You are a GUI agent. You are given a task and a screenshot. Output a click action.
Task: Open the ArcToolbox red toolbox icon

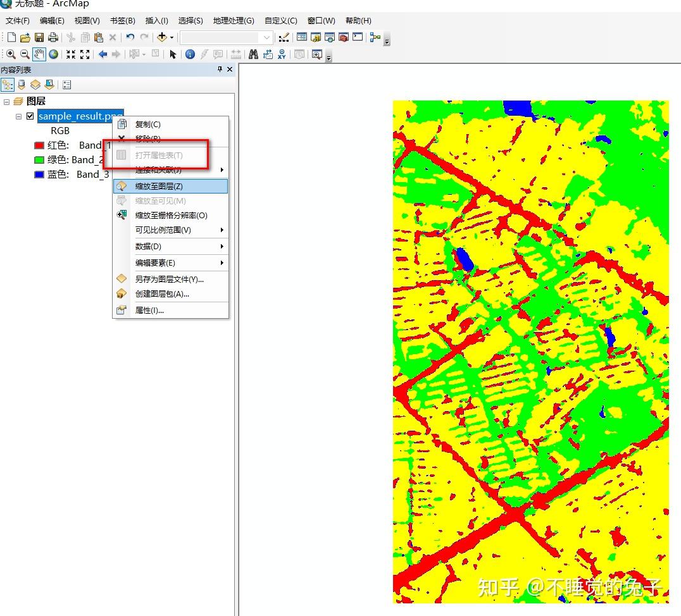tap(344, 37)
